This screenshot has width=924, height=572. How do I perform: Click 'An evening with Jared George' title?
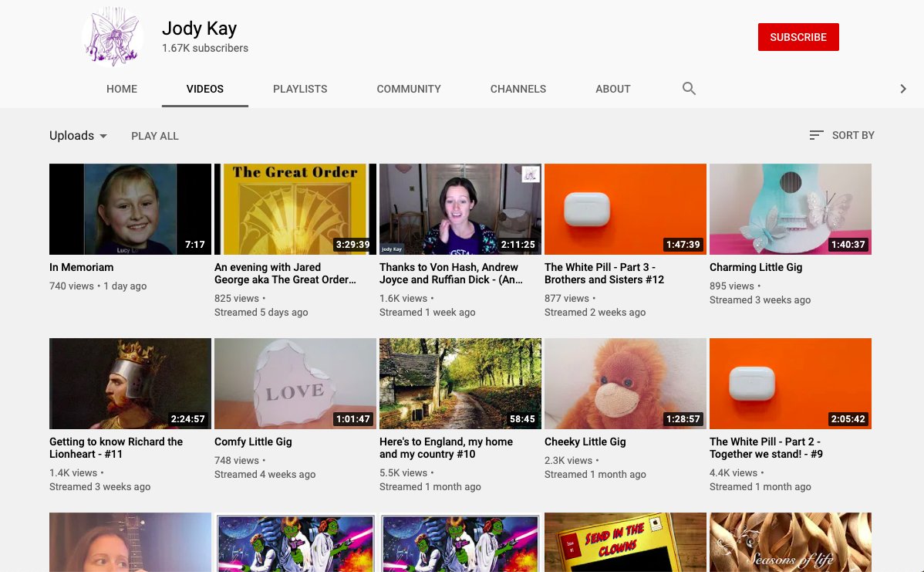coord(285,273)
